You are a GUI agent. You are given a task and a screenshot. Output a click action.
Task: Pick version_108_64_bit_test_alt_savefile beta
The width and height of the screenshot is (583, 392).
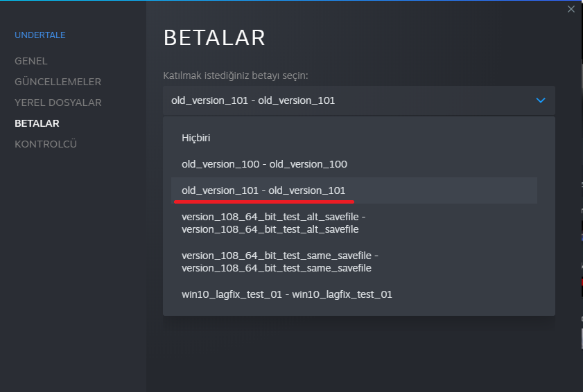tap(354, 223)
